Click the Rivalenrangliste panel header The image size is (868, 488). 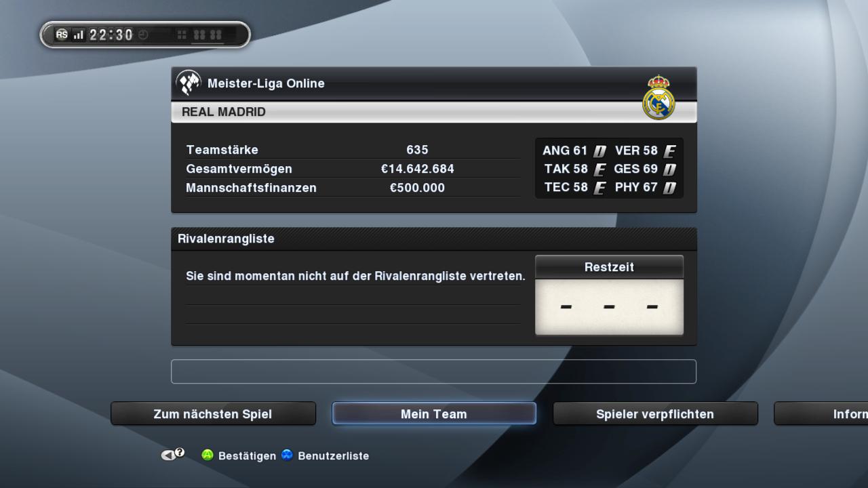click(434, 239)
